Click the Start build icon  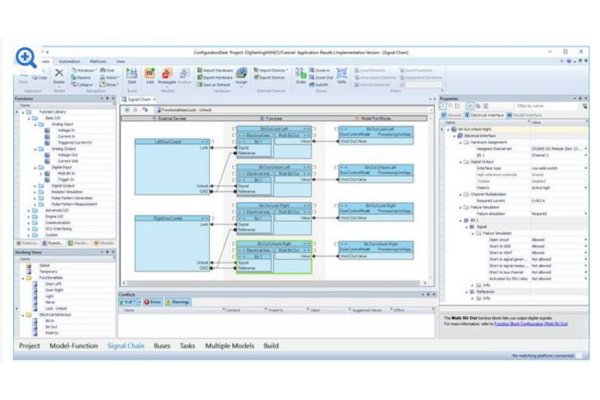[x=132, y=73]
